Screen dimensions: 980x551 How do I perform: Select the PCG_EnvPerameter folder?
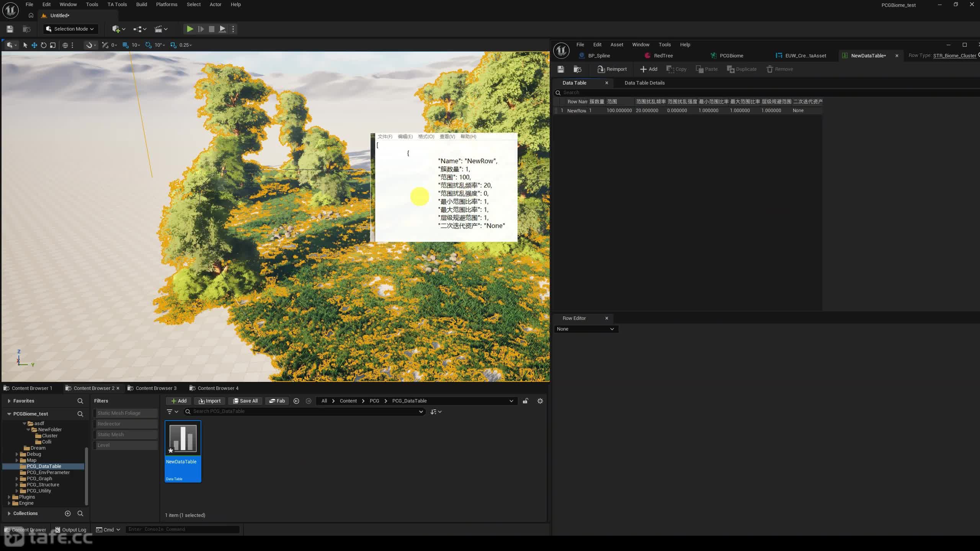48,473
